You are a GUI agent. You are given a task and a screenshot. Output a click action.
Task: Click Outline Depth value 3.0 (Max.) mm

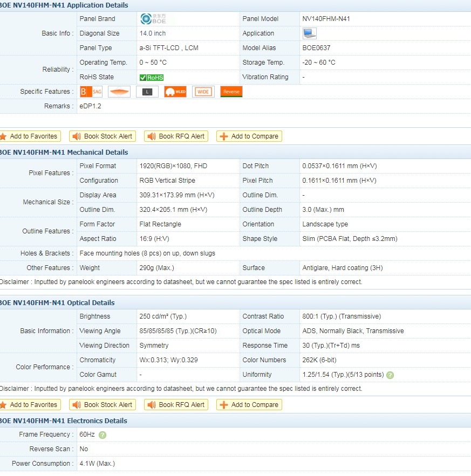pyautogui.click(x=323, y=210)
